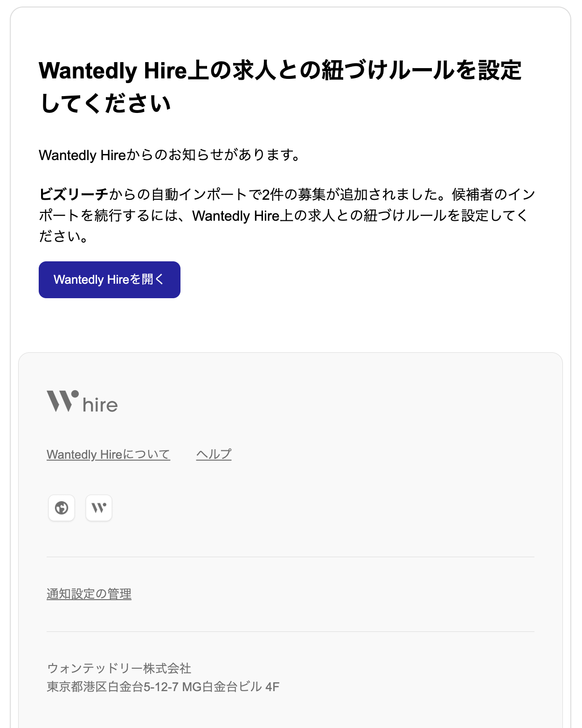Open the ヘルプ link

coord(214,455)
